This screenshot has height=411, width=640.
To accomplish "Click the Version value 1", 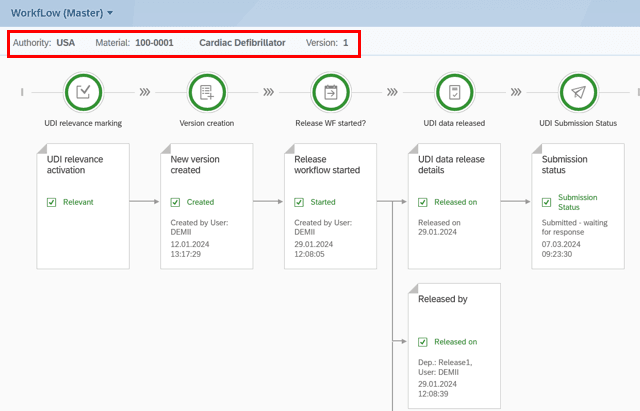I will pos(346,43).
